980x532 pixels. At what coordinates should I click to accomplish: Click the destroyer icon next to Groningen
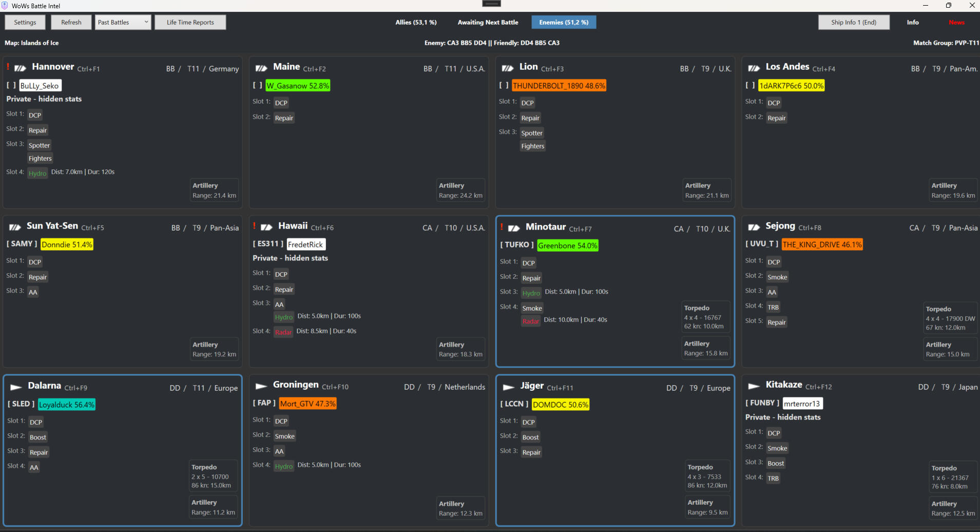click(261, 386)
